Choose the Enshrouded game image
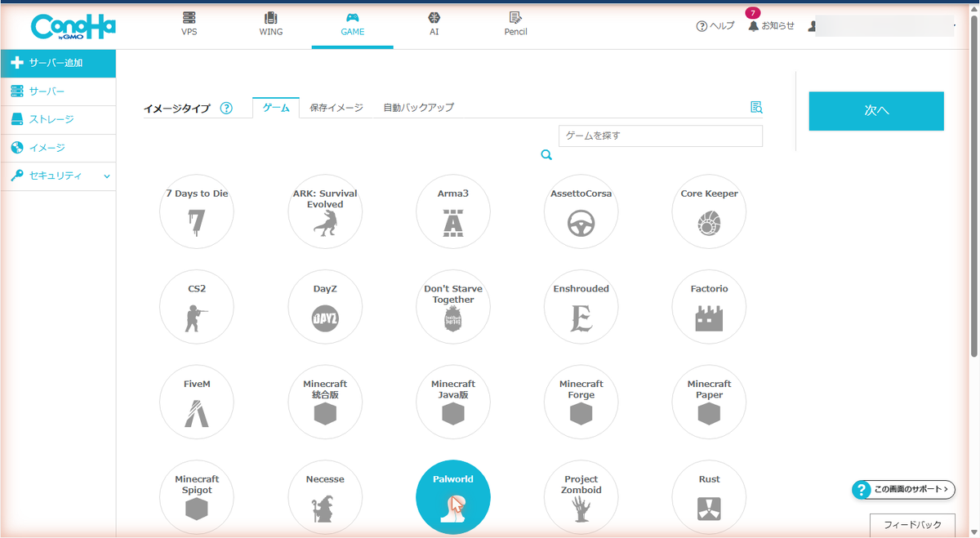Viewport: 980px width, 538px height. 581,307
